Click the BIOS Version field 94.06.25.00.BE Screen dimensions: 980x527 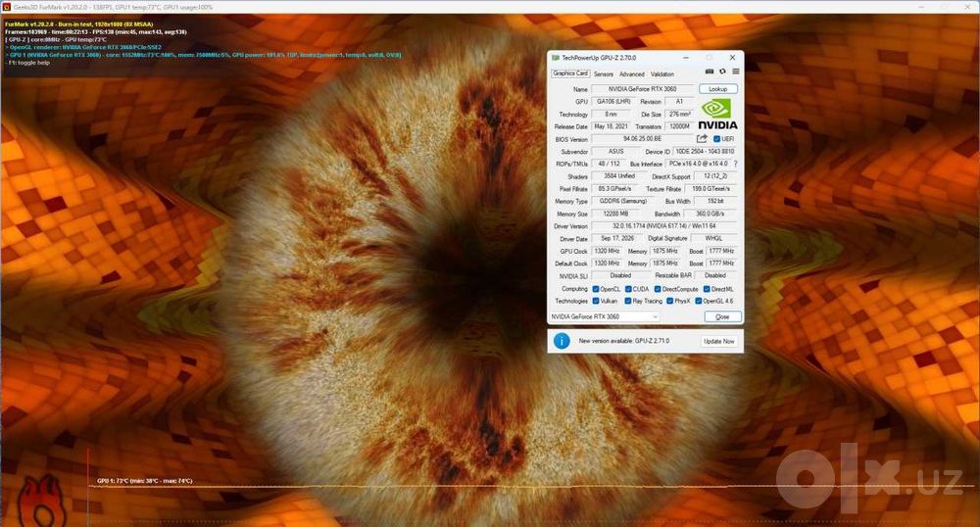(x=643, y=139)
